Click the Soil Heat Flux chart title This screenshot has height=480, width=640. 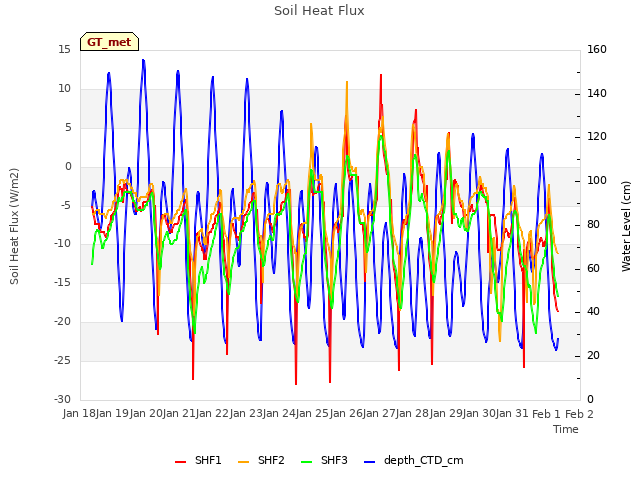click(319, 11)
